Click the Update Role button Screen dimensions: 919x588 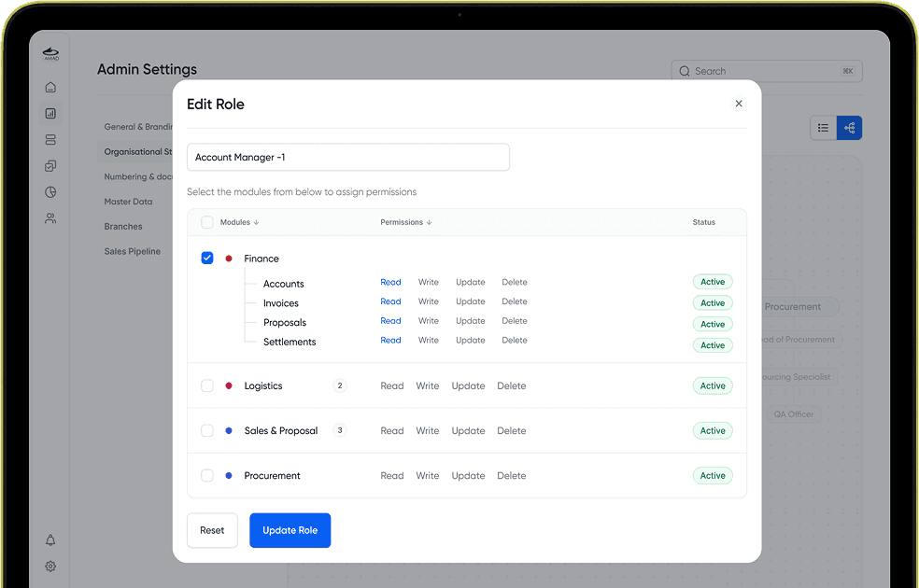tap(290, 531)
